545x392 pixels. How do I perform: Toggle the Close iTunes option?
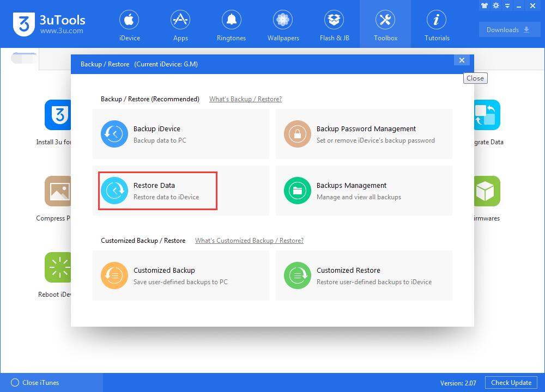click(x=35, y=383)
